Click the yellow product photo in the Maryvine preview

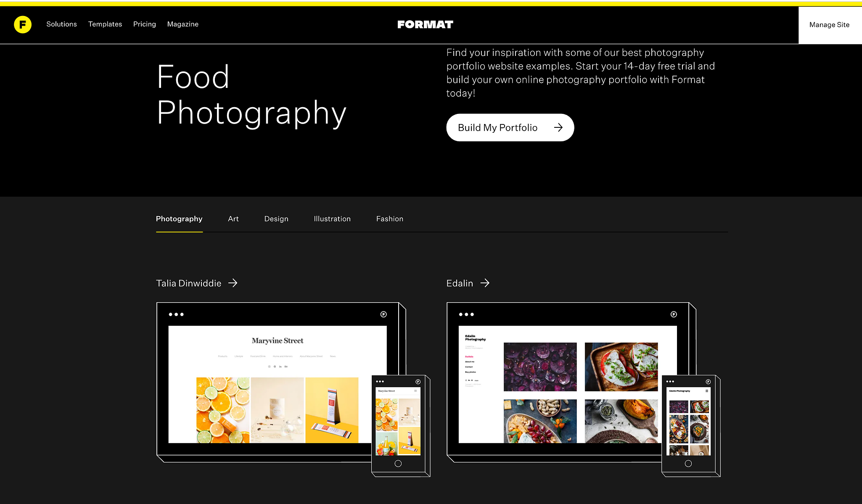pos(332,410)
